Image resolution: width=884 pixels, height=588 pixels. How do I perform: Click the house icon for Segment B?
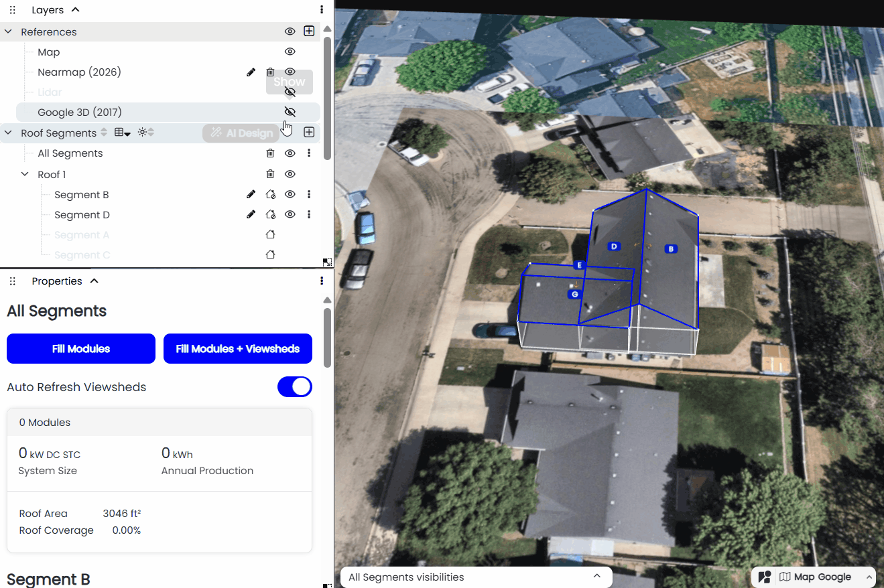pos(270,194)
